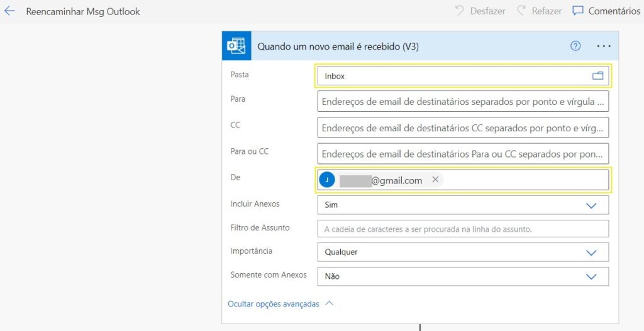The height and width of the screenshot is (331, 644).
Task: Click the back arrow to leave flow
Action: [9, 11]
